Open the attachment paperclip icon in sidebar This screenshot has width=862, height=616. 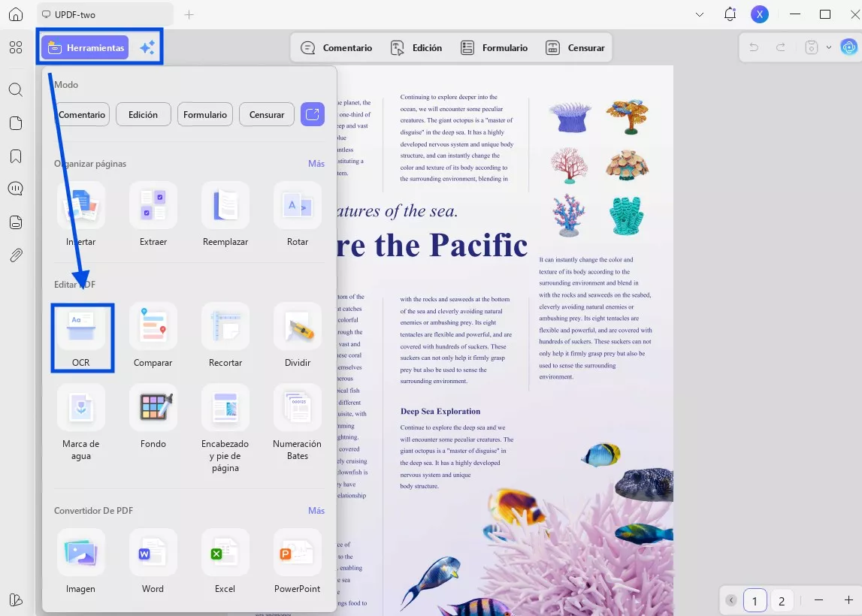pos(16,255)
